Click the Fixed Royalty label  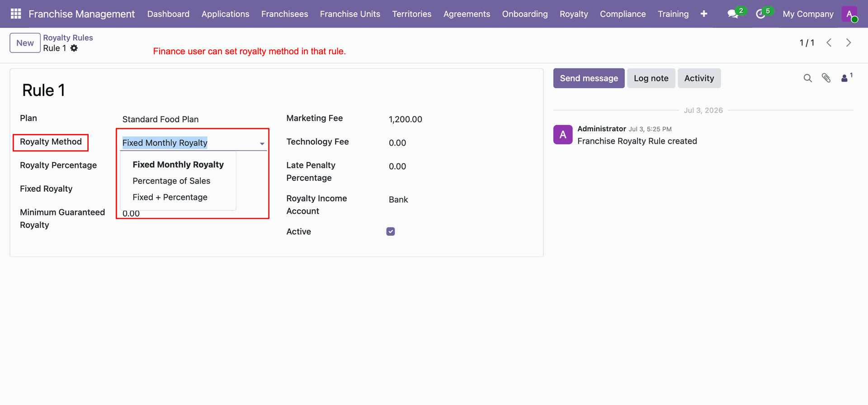[x=46, y=189]
